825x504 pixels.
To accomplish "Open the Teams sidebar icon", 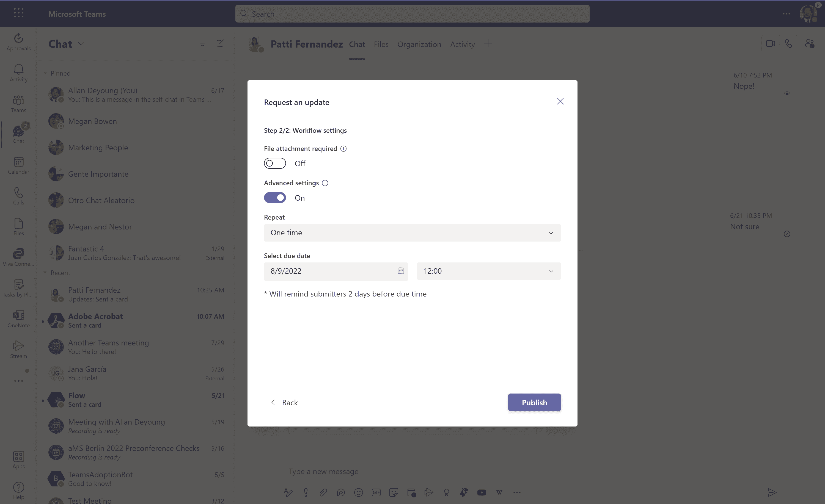I will click(x=18, y=103).
